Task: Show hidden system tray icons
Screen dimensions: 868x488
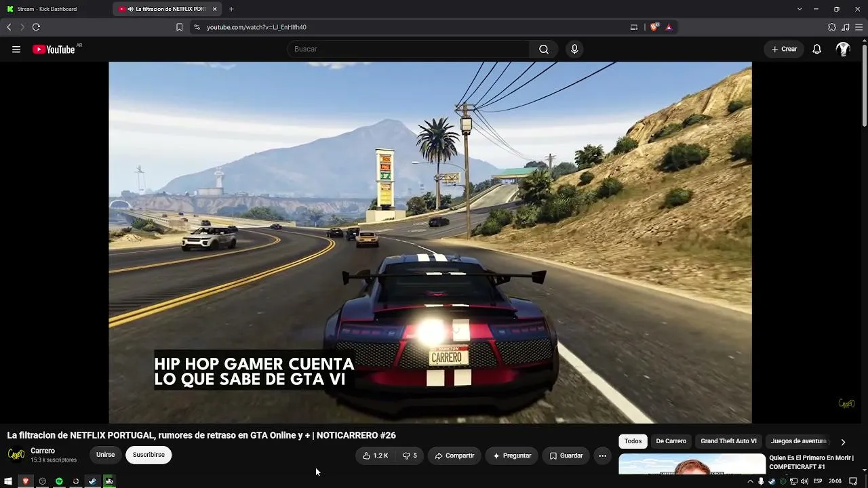Action: [750, 481]
